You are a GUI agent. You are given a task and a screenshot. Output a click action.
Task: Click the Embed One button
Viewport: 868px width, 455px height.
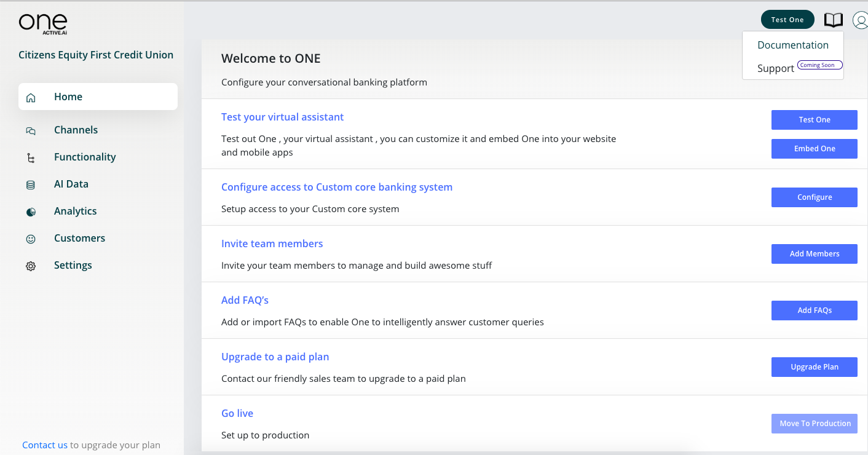click(815, 149)
